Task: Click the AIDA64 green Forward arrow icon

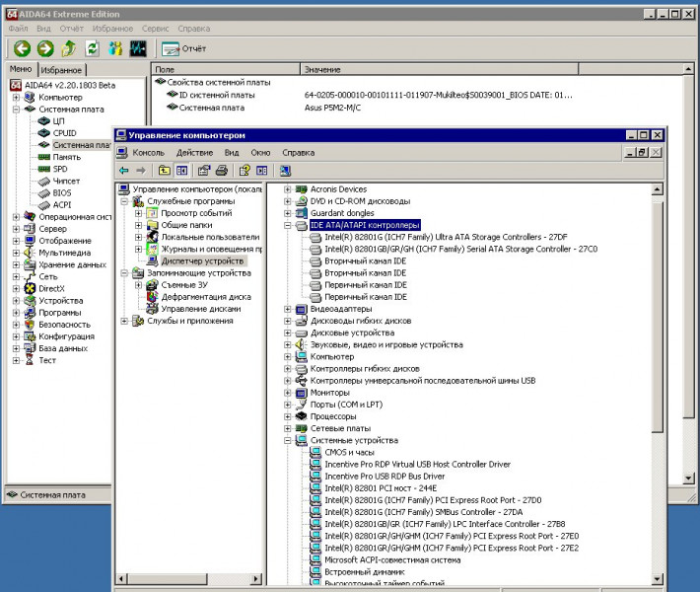Action: click(x=45, y=48)
